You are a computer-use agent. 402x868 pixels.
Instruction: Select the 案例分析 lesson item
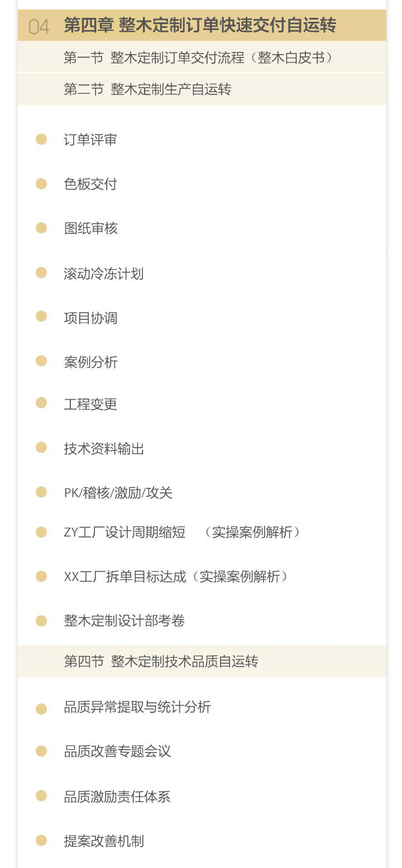pos(90,362)
